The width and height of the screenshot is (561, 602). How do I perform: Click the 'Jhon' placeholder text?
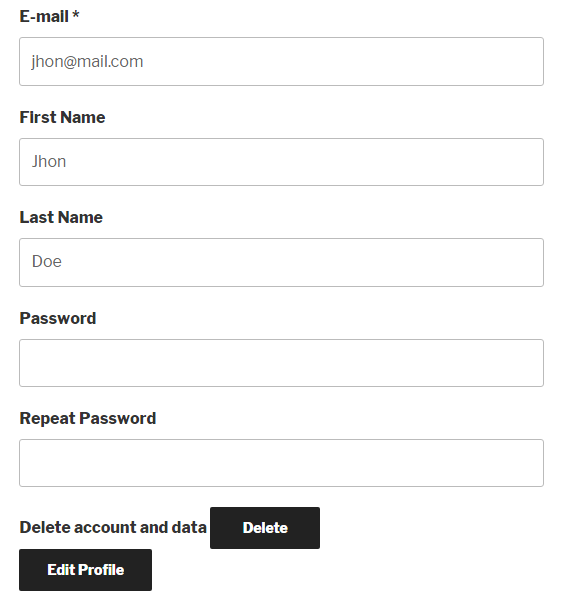pos(49,162)
